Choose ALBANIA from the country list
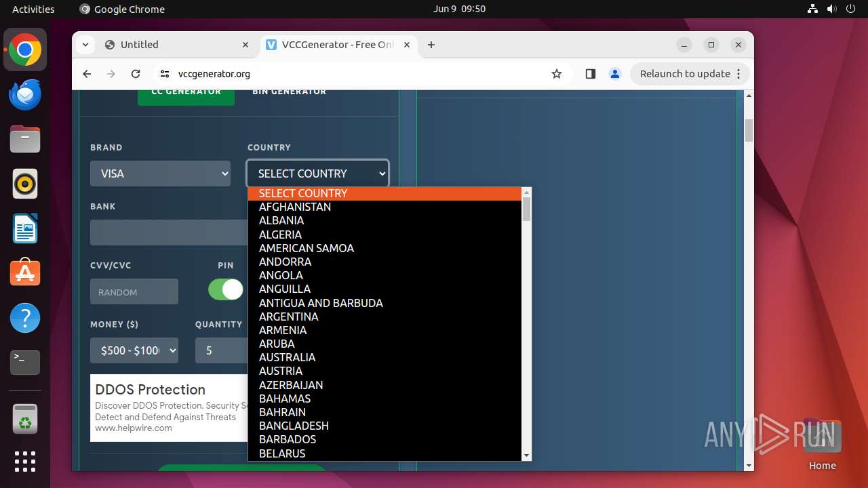This screenshot has width=868, height=488. [x=384, y=221]
